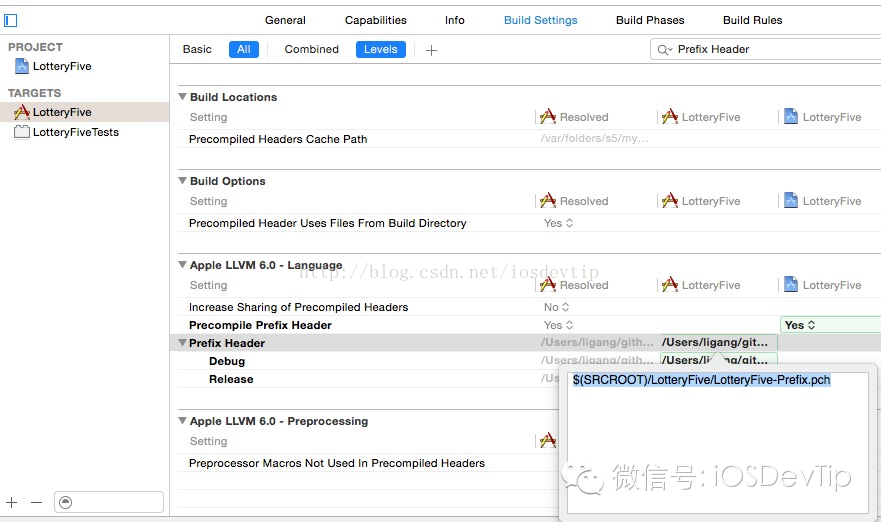Click add target plus icon at bottom

[x=12, y=502]
